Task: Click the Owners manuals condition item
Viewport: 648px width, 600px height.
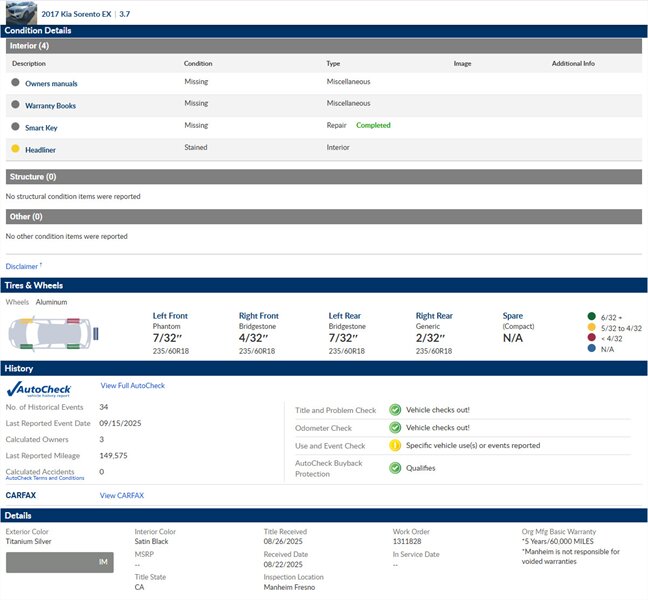Action: 51,84
